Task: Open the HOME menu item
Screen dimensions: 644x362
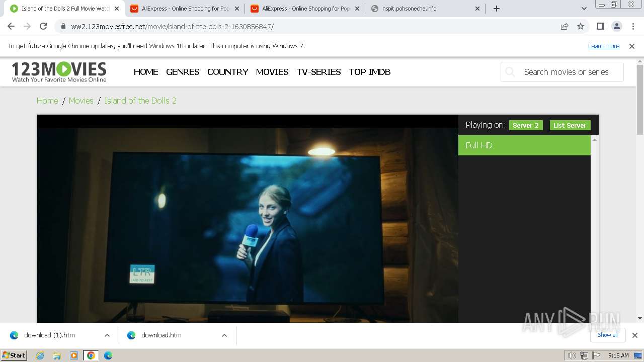Action: (146, 72)
